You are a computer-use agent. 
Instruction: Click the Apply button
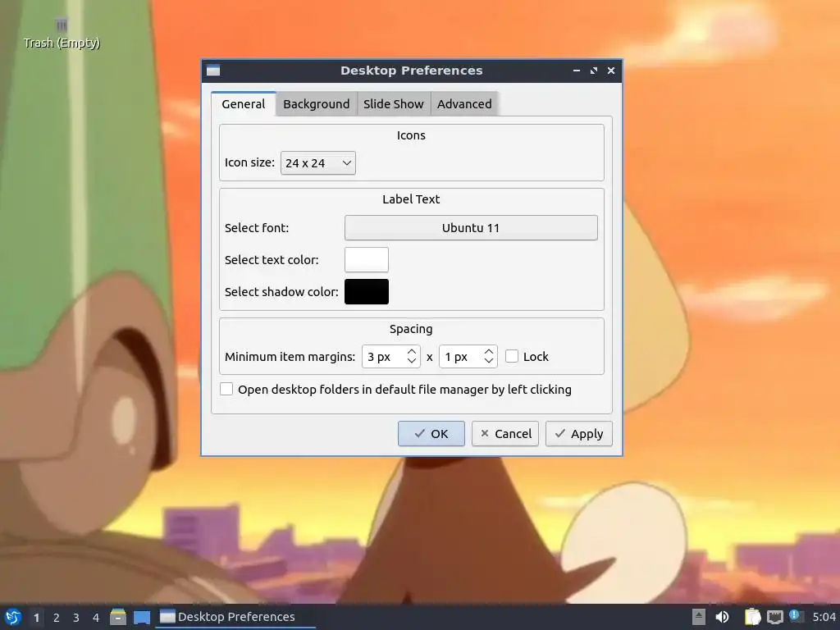(x=579, y=433)
